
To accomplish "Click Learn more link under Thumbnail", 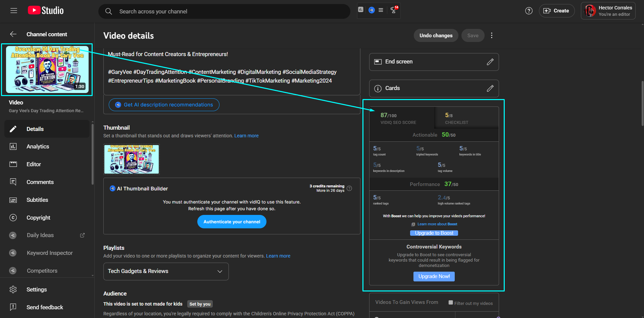I will [x=246, y=136].
